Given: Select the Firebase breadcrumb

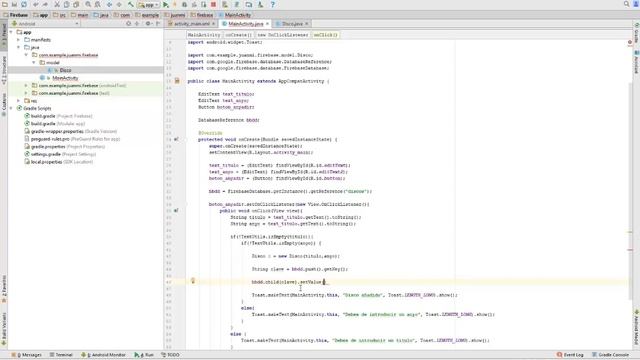Looking at the screenshot, I should 16,15.
